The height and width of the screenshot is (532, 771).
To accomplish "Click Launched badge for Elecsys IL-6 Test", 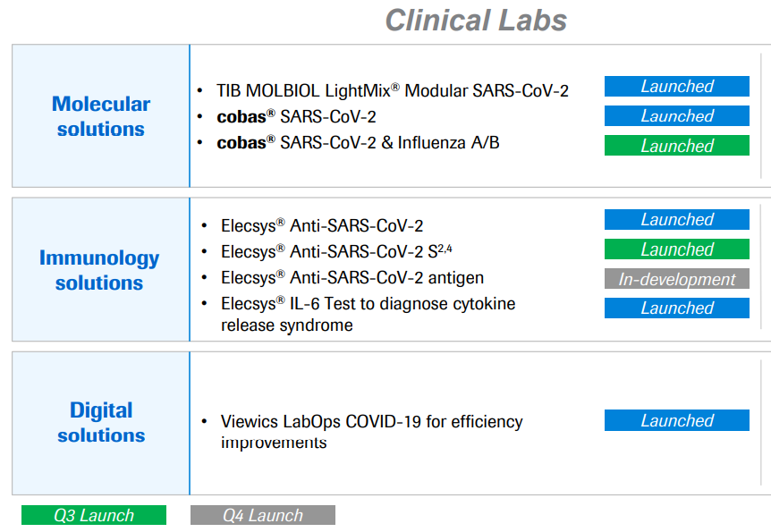I will (x=676, y=308).
